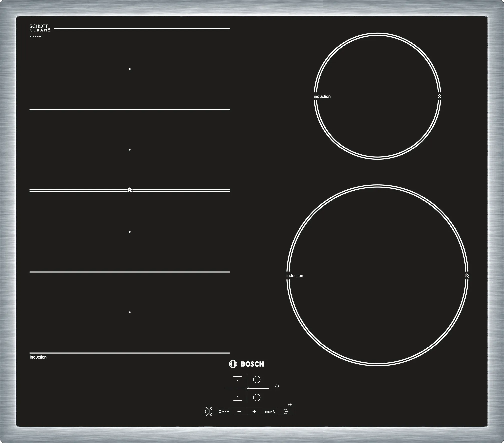The width and height of the screenshot is (504, 443).
Task: Tap the induction label on the small round zone
Action: 322,96
